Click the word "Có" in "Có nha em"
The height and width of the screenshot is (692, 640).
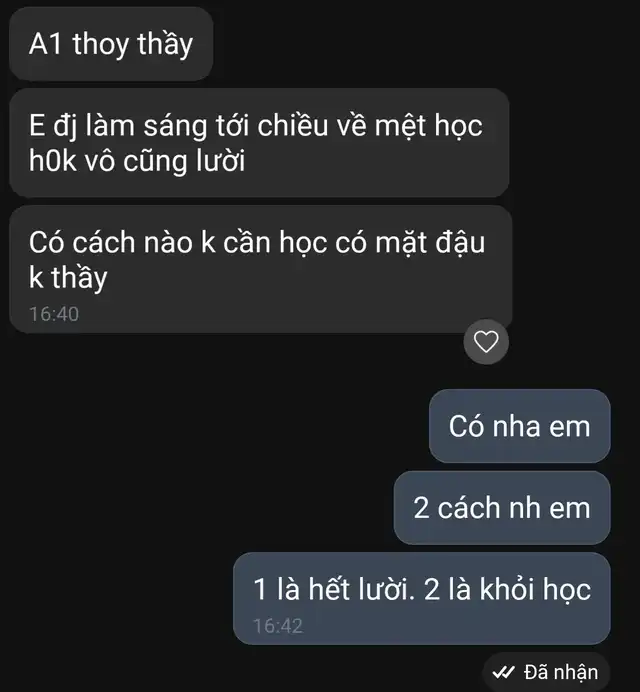coord(466,426)
